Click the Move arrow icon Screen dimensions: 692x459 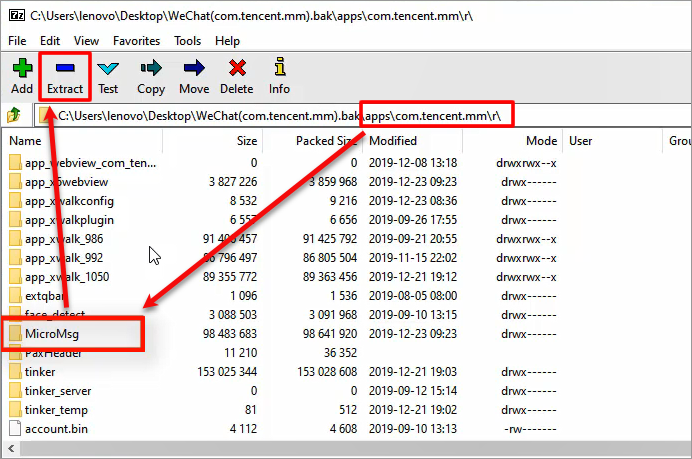click(194, 68)
